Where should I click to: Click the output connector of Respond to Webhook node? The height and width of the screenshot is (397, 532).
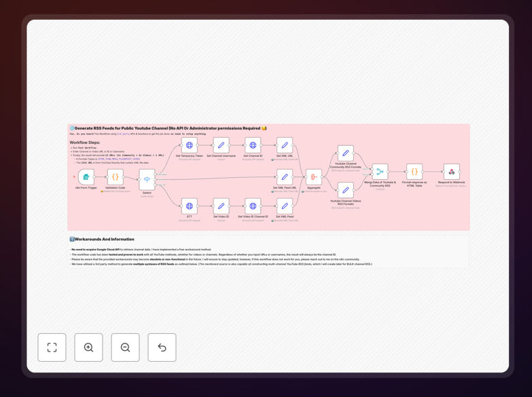pyautogui.click(x=460, y=172)
